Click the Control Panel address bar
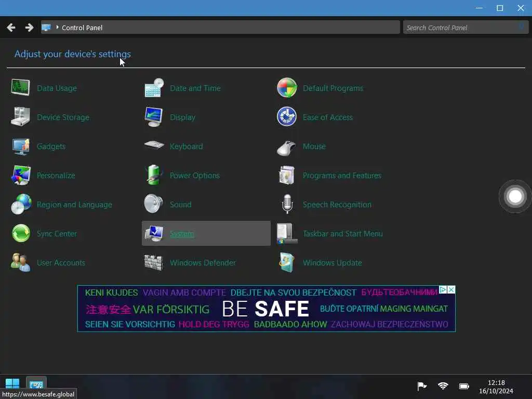Viewport: 532px width, 399px height. pyautogui.click(x=220, y=28)
